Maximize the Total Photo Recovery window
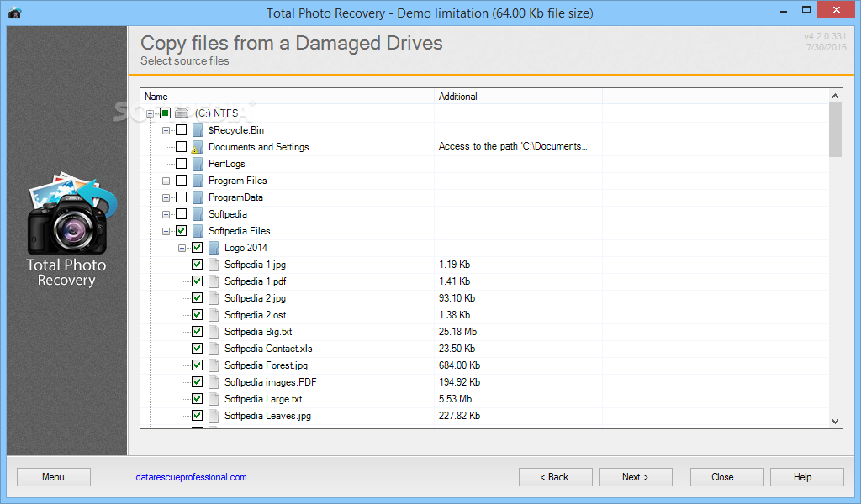 tap(806, 9)
